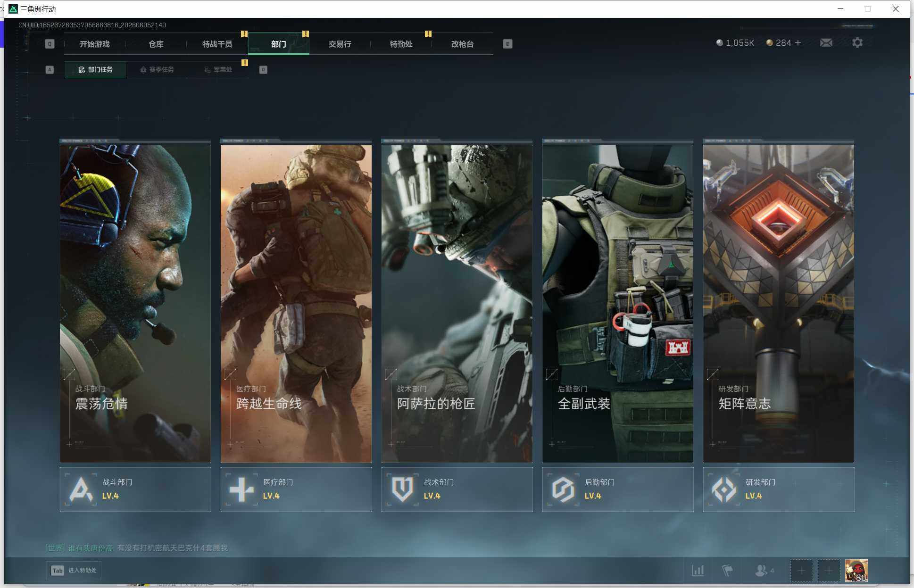This screenshot has height=588, width=914.
Task: Click the 战术部门 shield emblem icon
Action: 402,489
